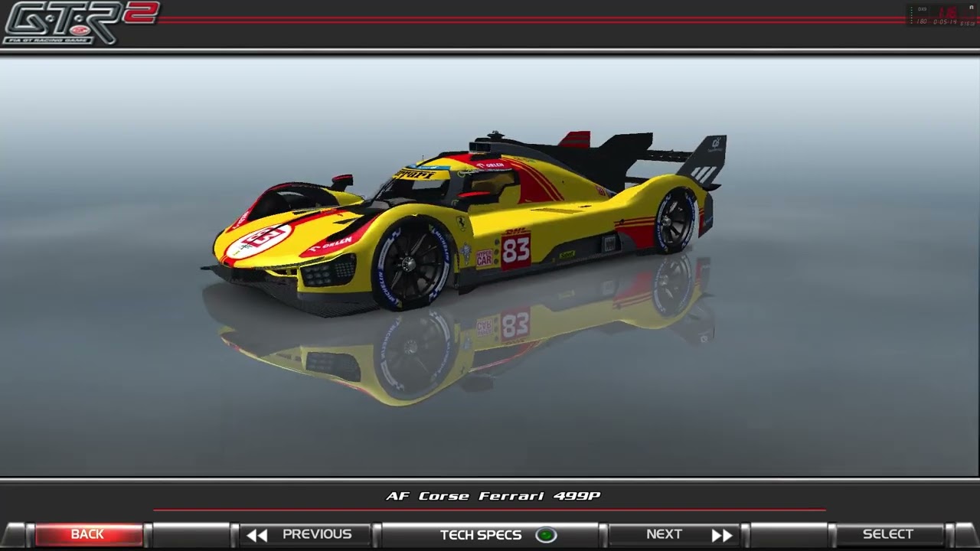Go to the PREVIOUS car
The height and width of the screenshot is (551, 980).
(305, 534)
